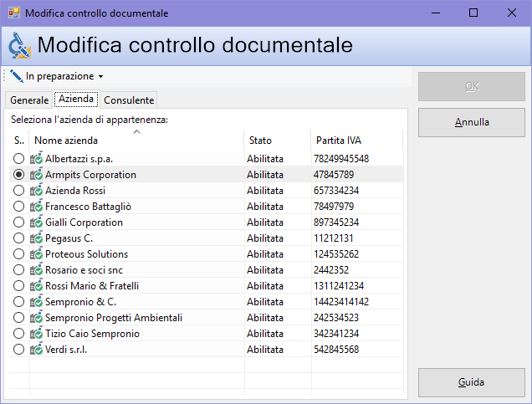
Task: Open the Consulente tab
Action: (x=129, y=100)
